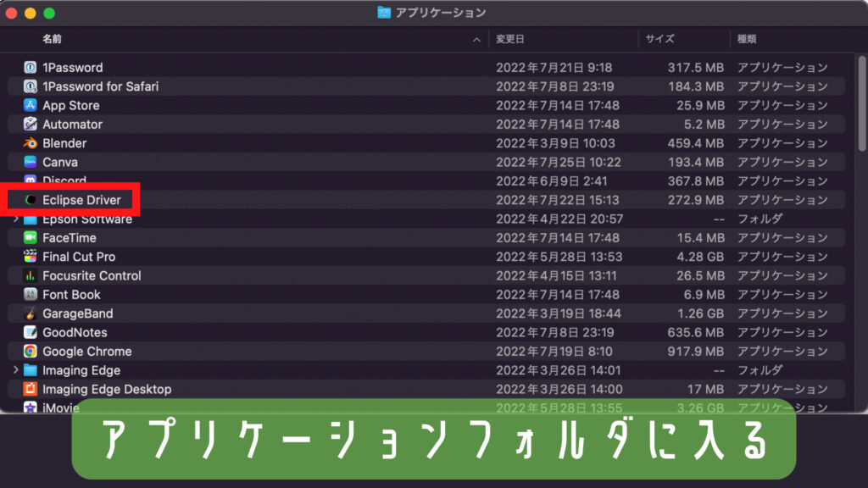Click the Google Chrome icon

pos(30,352)
